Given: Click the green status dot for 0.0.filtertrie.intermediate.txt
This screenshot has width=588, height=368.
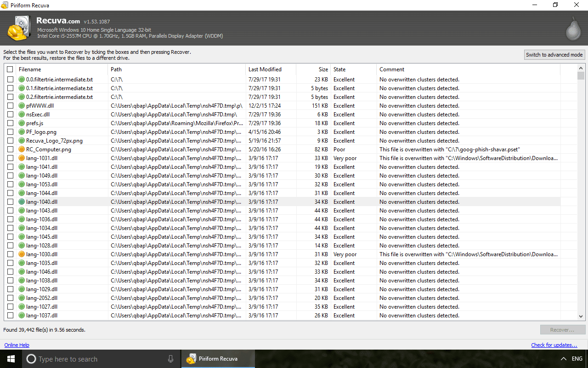Looking at the screenshot, I should (x=22, y=80).
